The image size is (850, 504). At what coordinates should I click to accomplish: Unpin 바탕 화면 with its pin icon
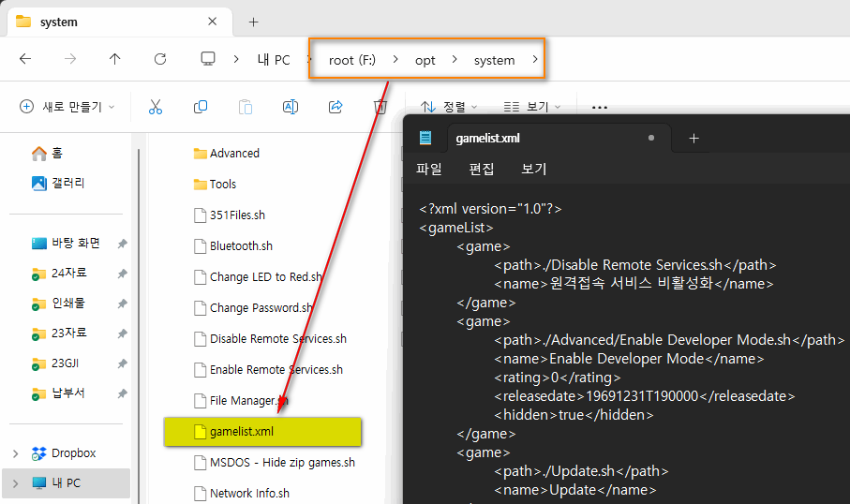122,244
